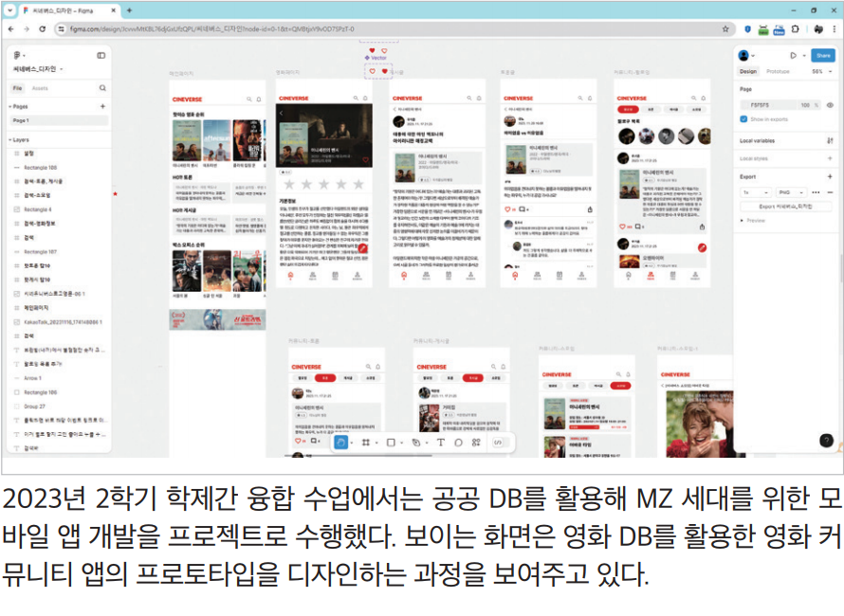Switch to the Prototype tab
The width and height of the screenshot is (844, 616).
778,71
